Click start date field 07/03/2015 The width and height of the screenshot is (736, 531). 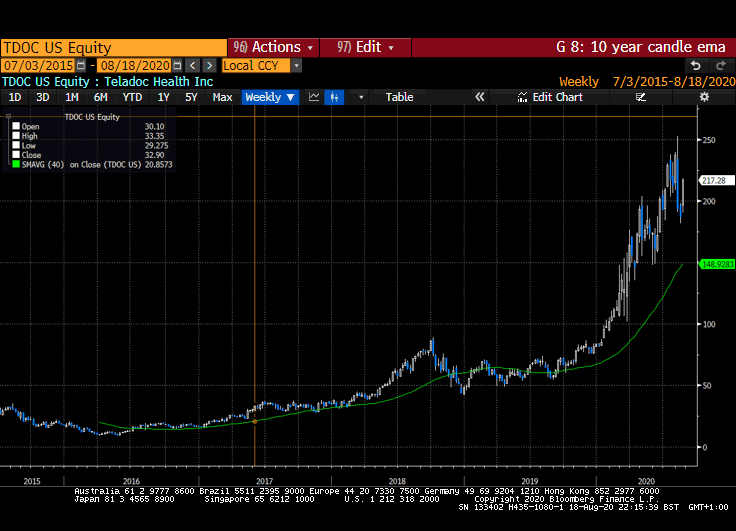click(x=38, y=65)
